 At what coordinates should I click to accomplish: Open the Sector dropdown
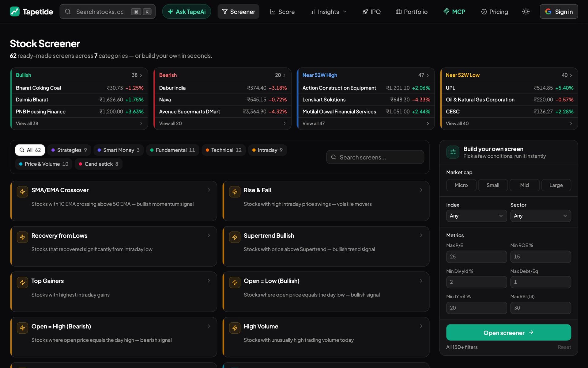[541, 216]
